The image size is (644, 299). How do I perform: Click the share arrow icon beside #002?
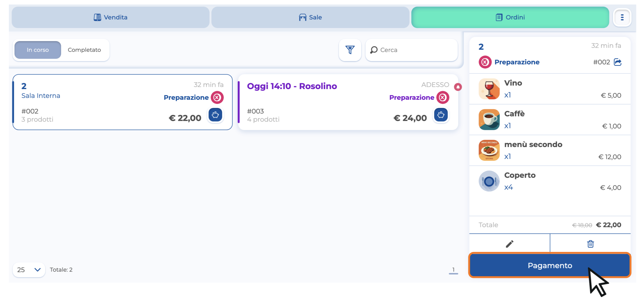(617, 62)
